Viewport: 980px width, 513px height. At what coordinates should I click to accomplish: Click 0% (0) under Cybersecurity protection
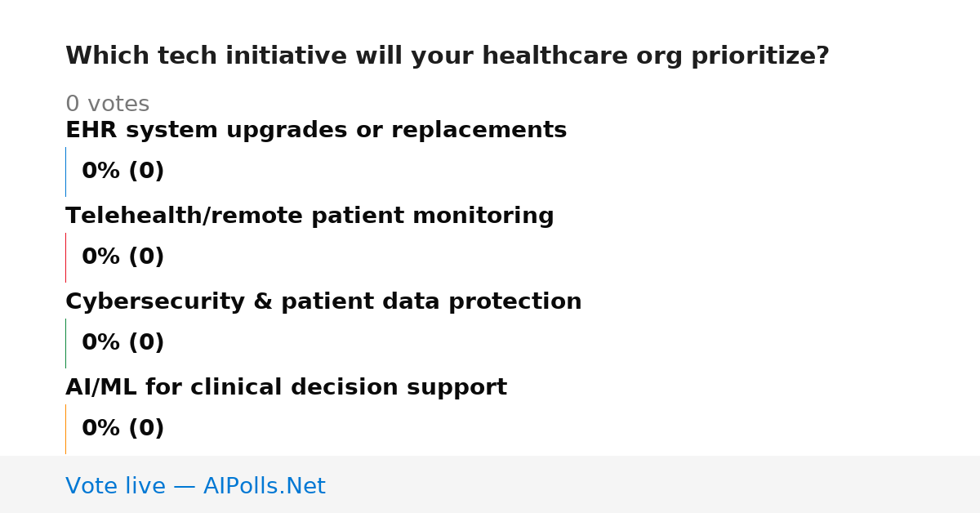(122, 343)
